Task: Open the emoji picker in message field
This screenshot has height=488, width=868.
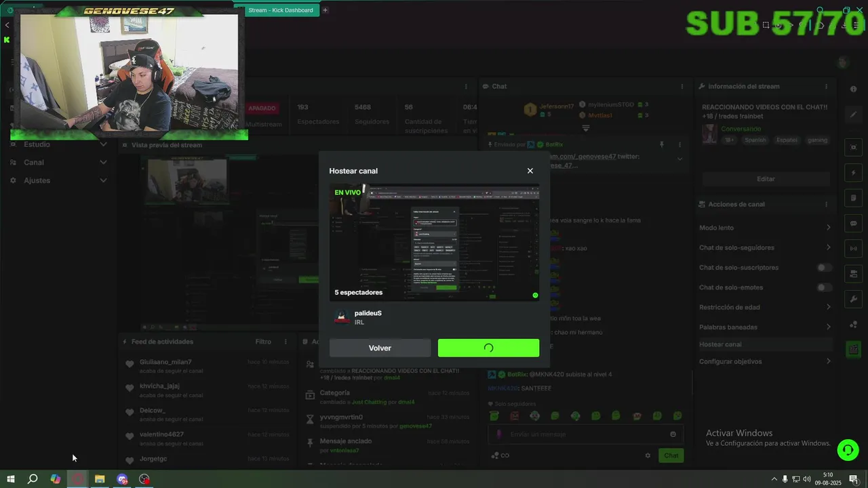Action: point(673,434)
